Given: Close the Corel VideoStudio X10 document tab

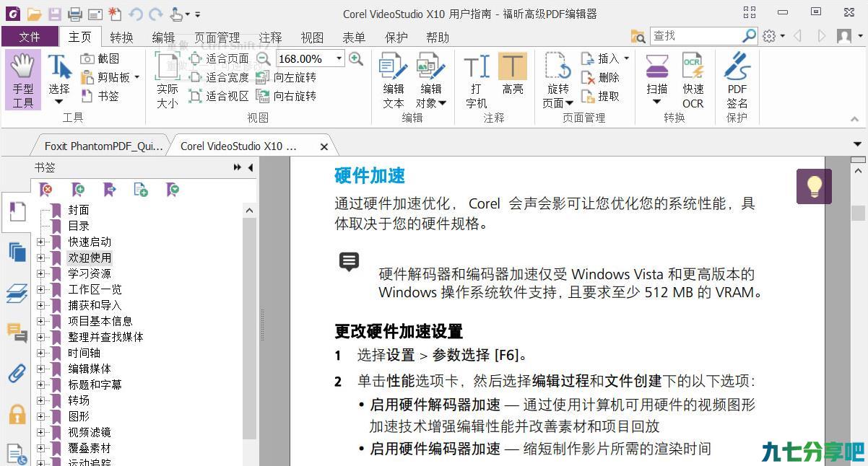Looking at the screenshot, I should (x=324, y=146).
